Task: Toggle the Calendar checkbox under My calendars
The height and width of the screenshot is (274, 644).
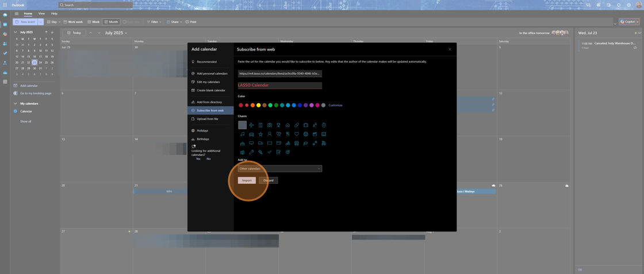Action: (x=16, y=111)
